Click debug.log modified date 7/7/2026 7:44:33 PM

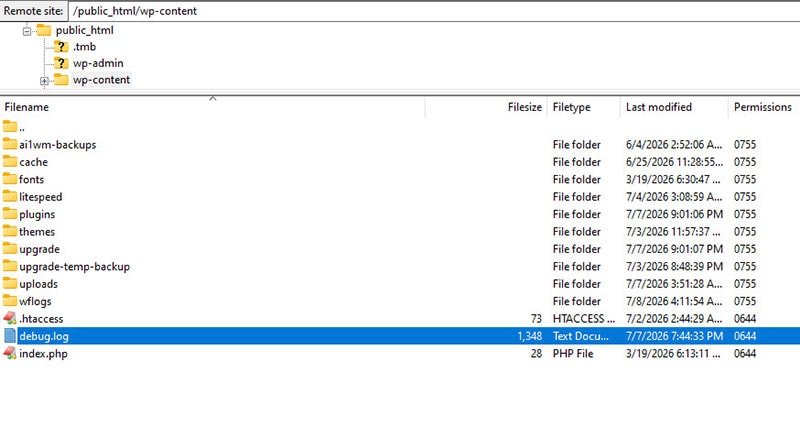(x=674, y=336)
